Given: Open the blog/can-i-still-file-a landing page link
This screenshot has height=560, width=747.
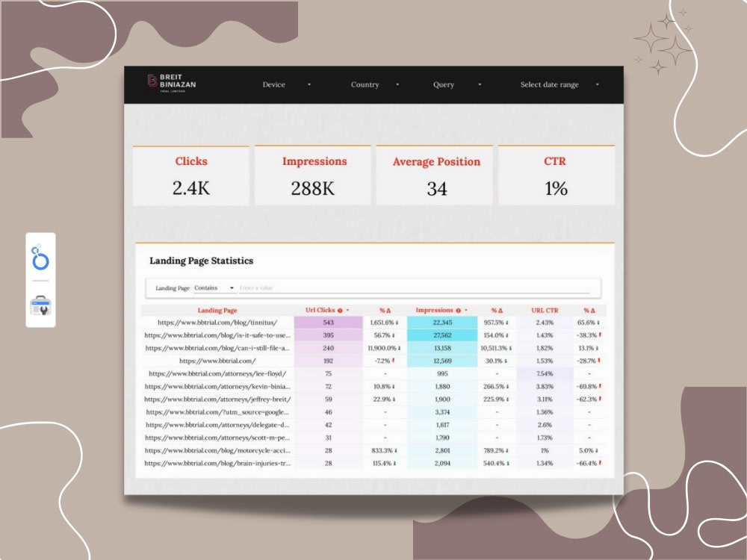Looking at the screenshot, I should coord(217,348).
